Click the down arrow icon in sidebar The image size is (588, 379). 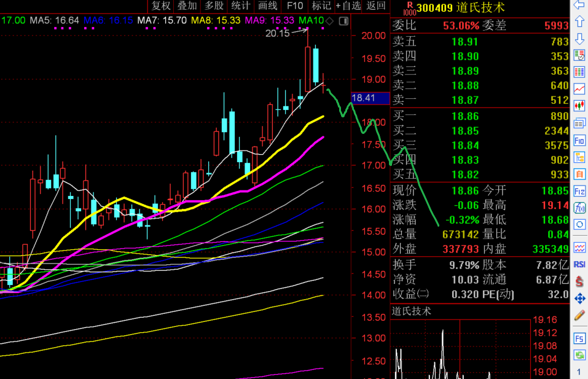pos(579,39)
